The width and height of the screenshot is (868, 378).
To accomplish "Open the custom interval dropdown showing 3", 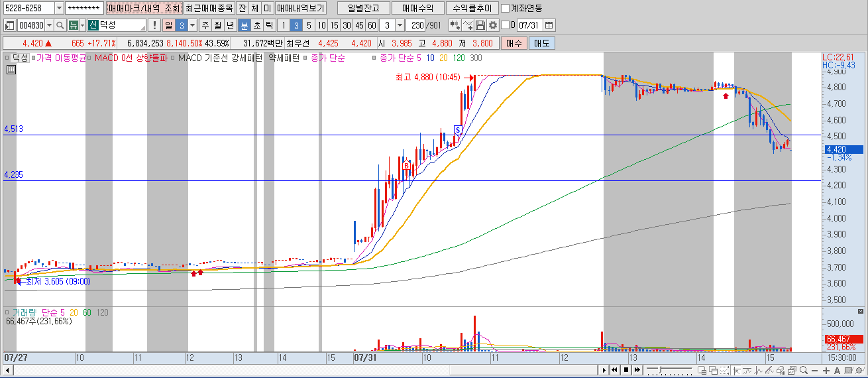I will point(400,25).
